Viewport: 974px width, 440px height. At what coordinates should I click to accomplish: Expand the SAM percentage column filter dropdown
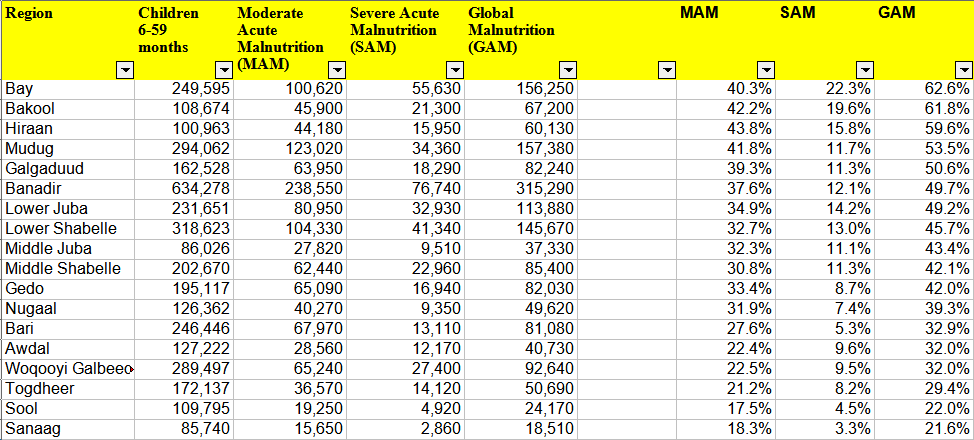point(865,70)
